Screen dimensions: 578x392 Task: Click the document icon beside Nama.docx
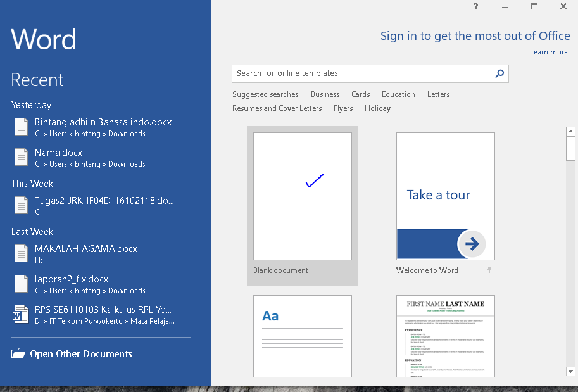21,157
